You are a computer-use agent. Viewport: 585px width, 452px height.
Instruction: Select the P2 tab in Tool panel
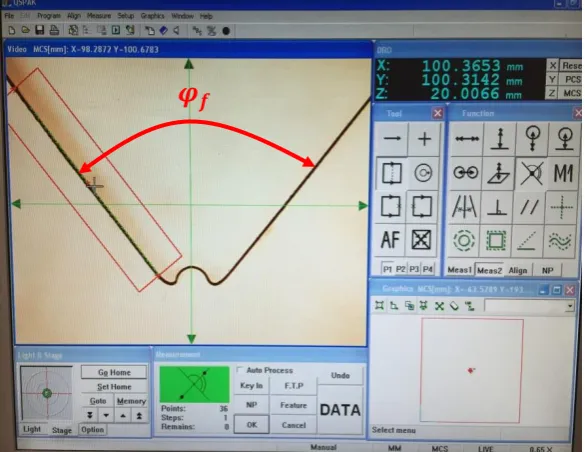400,269
